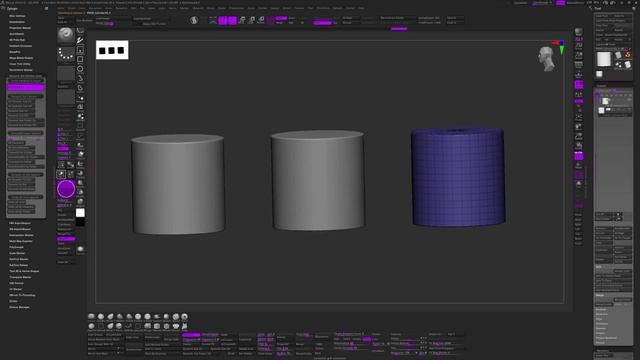Screen dimensions: 640x360
Task: Click the Copy Tool button
Action: [603, 25]
